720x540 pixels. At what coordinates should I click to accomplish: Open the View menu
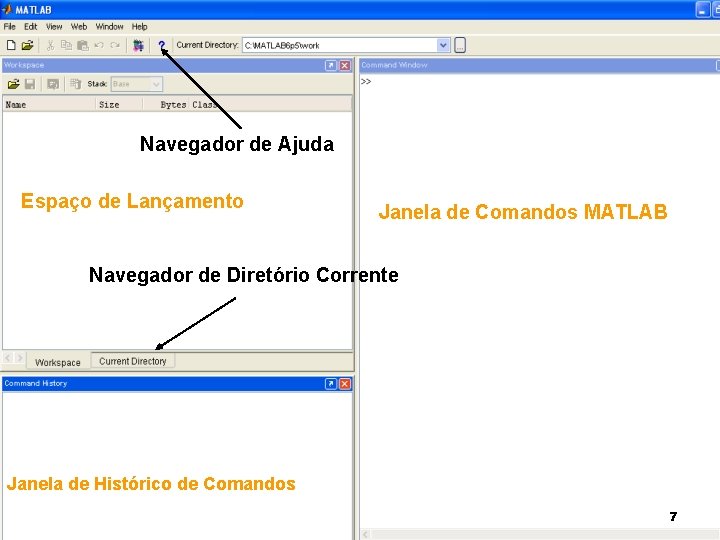(x=54, y=27)
